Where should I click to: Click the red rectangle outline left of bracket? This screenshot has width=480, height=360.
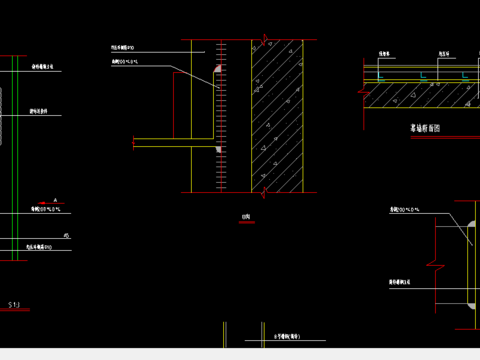(x=182, y=105)
